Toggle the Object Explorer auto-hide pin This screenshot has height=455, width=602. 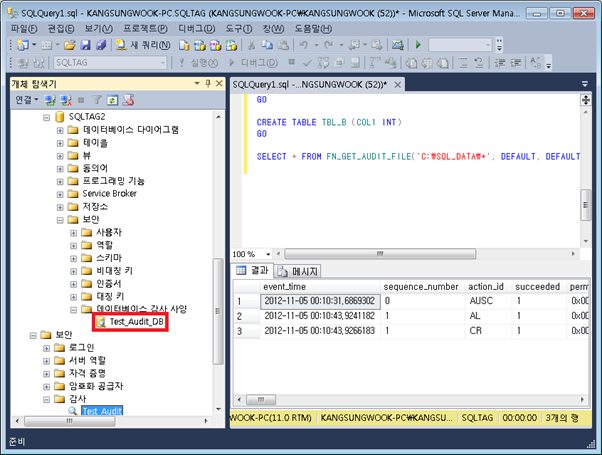pyautogui.click(x=208, y=83)
